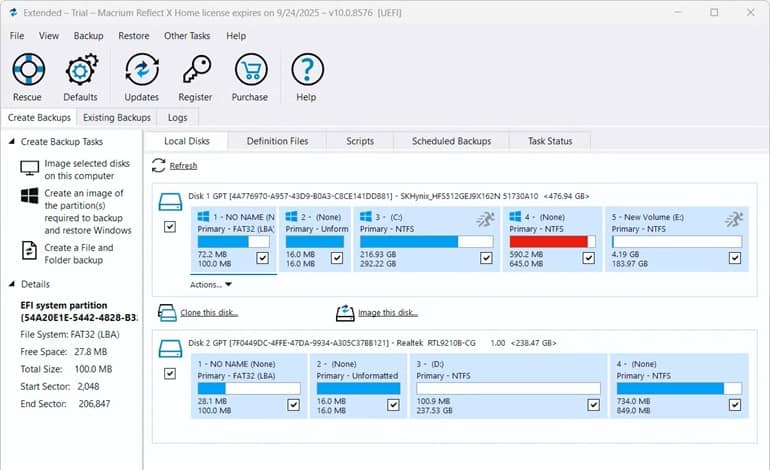Open the File menu

pos(17,36)
